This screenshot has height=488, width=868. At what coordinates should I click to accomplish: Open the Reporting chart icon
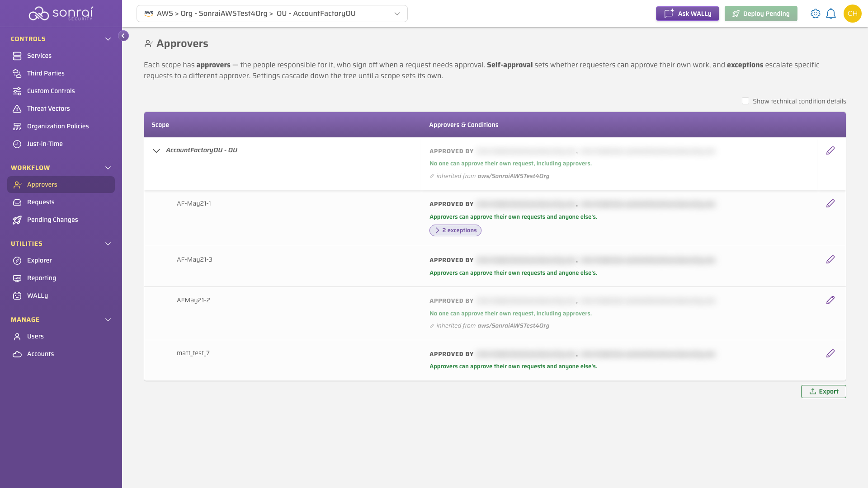click(17, 278)
